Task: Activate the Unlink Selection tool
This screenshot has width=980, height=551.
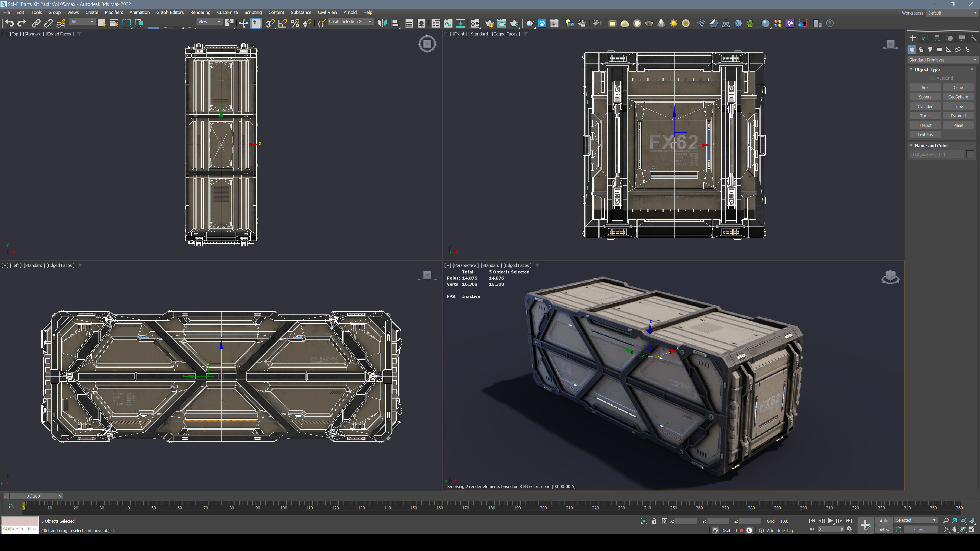Action: [x=48, y=23]
